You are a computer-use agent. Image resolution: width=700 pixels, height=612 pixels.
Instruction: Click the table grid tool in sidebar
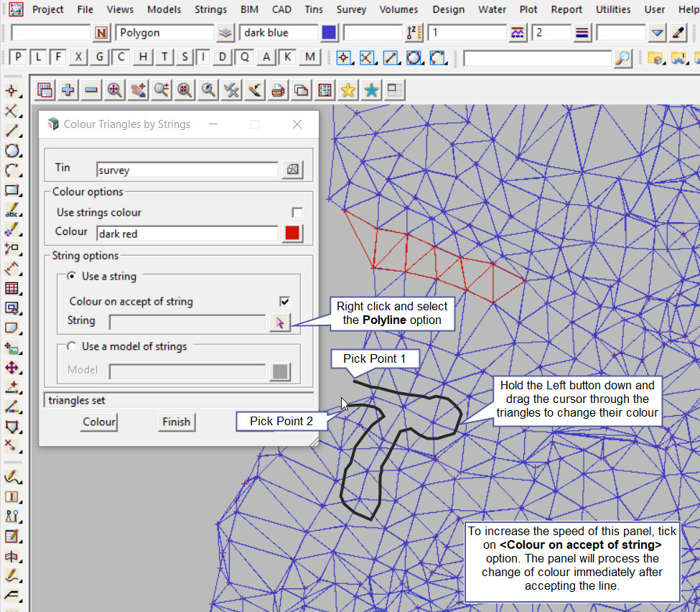12,289
